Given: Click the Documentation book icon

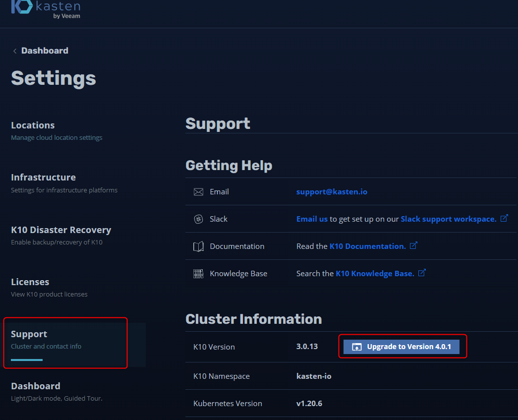Looking at the screenshot, I should coord(198,246).
